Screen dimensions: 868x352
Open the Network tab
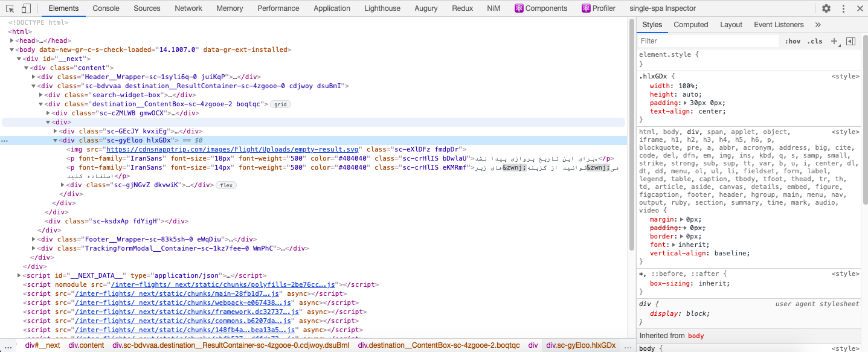[x=188, y=8]
